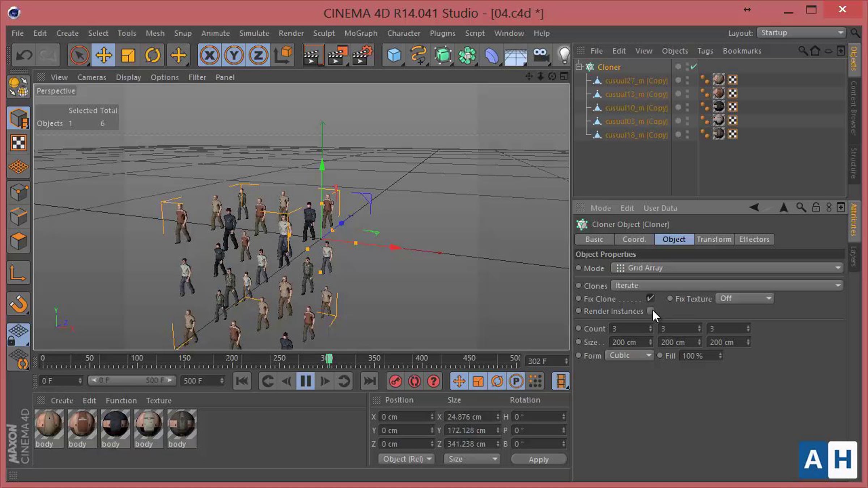Collapse the Cloner tree node
The height and width of the screenshot is (488, 868).
[579, 67]
